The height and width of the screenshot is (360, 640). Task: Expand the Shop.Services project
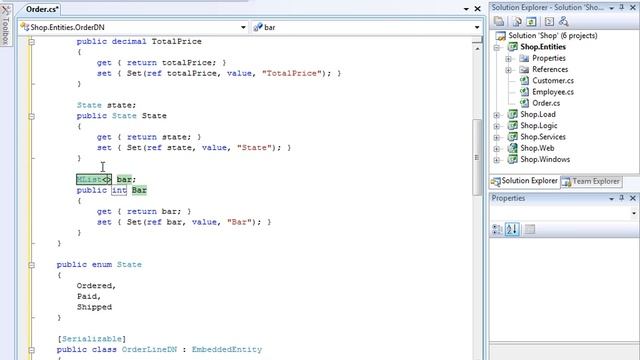(x=497, y=138)
